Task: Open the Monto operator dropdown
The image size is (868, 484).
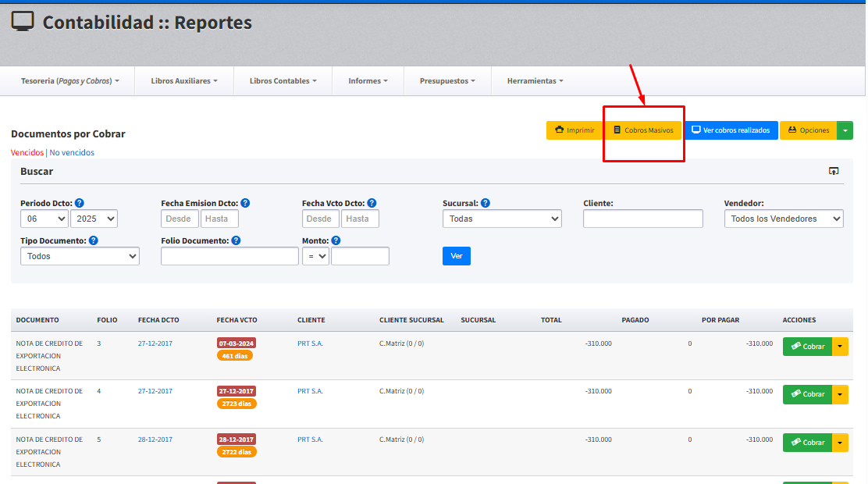Action: (315, 256)
